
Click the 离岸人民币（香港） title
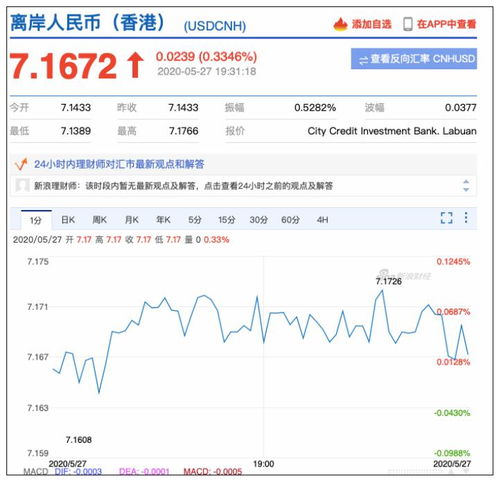click(x=88, y=23)
